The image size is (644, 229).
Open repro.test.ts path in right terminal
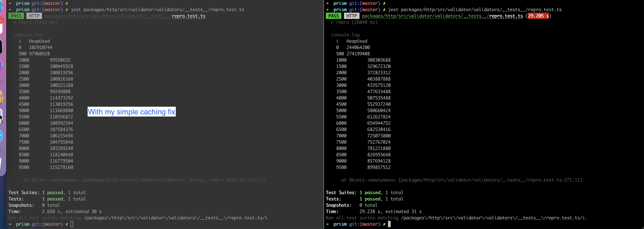click(x=442, y=16)
